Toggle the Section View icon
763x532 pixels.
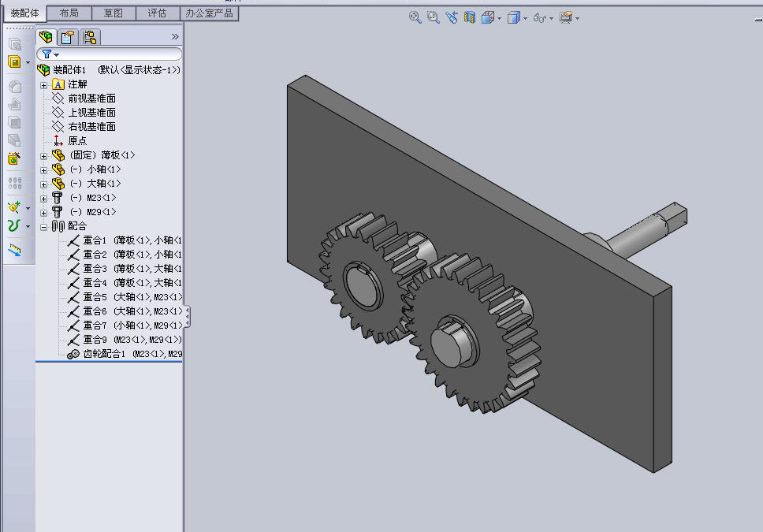tap(470, 17)
